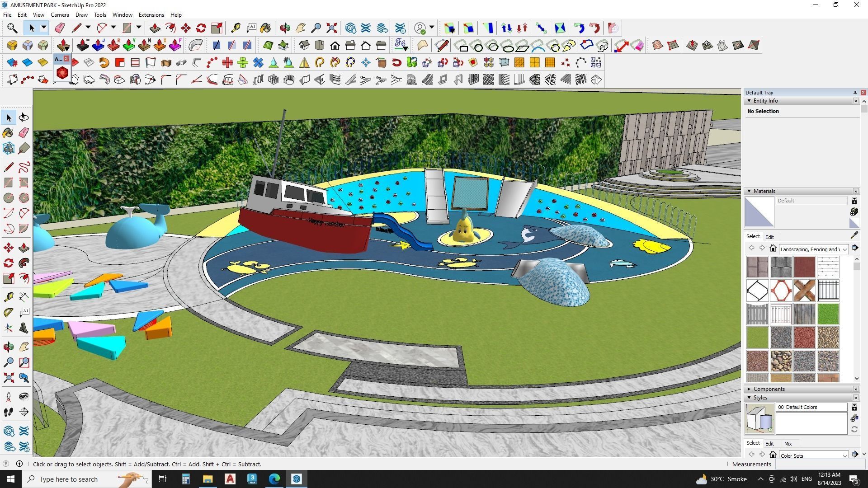868x488 pixels.
Task: Open Color Sets styles library dropdown
Action: click(x=814, y=455)
